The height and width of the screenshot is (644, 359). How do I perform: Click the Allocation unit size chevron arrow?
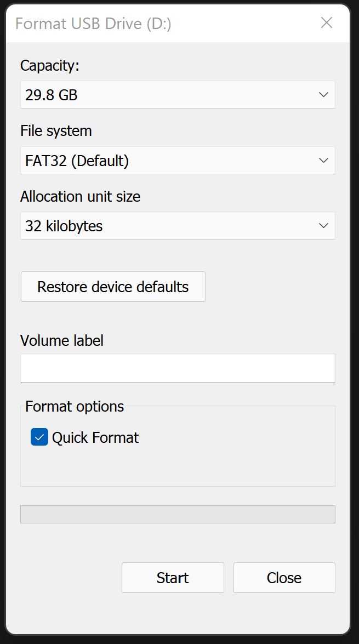click(x=323, y=226)
